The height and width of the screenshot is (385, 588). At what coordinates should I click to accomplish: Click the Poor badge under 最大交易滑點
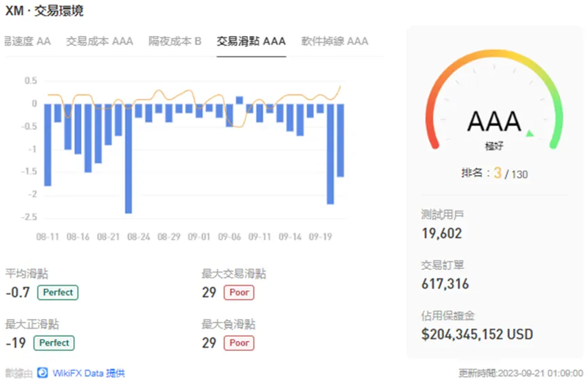coord(239,292)
